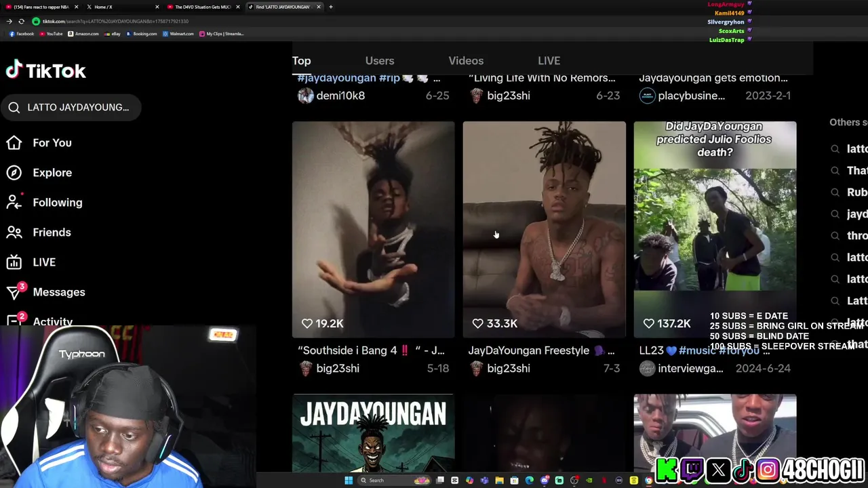
Task: Open the For You home icon
Action: pyautogui.click(x=14, y=142)
